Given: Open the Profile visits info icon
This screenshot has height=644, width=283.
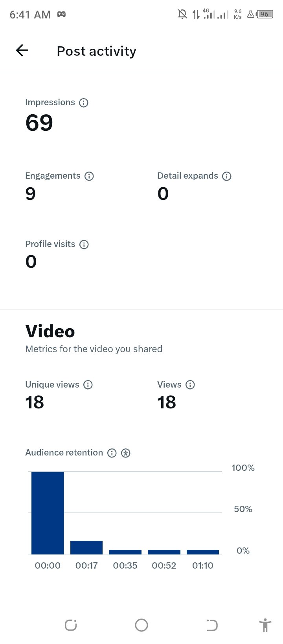Looking at the screenshot, I should point(84,245).
